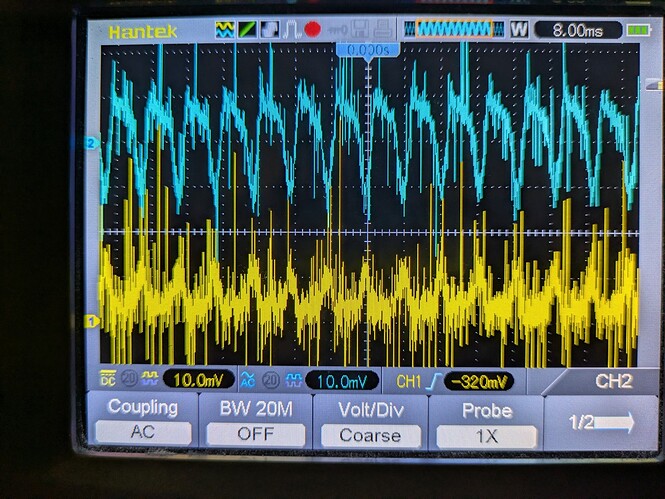665x499 pixels.
Task: Tap the blue CH2 10.0mV scale readout
Action: pos(341,382)
